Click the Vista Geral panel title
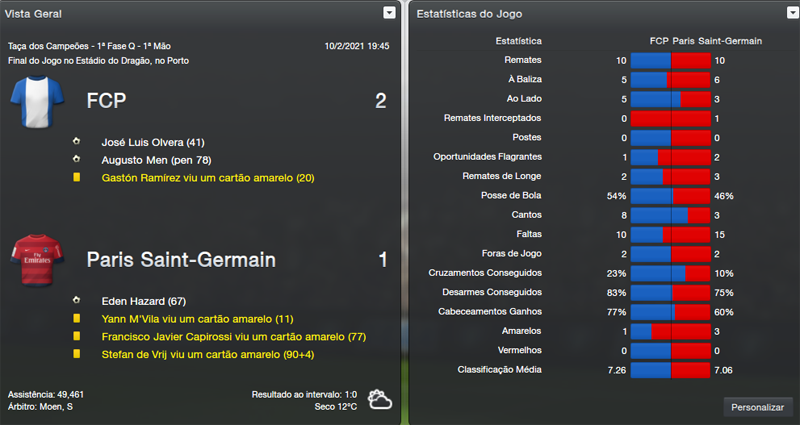800x425 pixels. [x=36, y=14]
